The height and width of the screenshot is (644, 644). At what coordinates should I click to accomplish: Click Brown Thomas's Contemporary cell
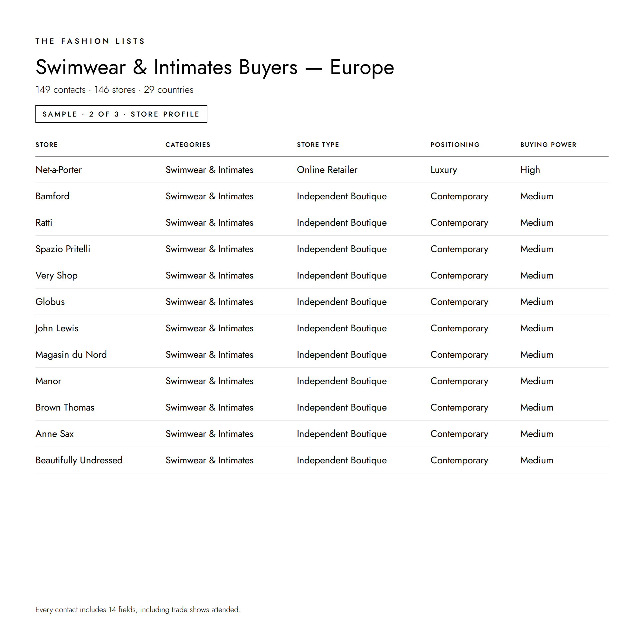pos(459,408)
